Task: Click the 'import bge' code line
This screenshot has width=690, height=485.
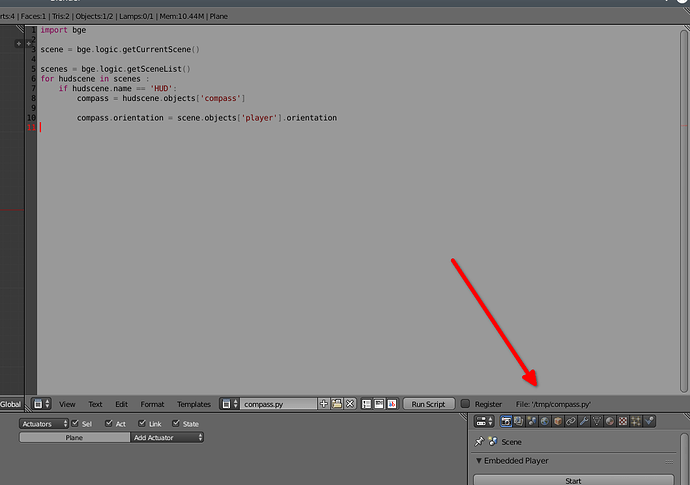Action: (63, 30)
